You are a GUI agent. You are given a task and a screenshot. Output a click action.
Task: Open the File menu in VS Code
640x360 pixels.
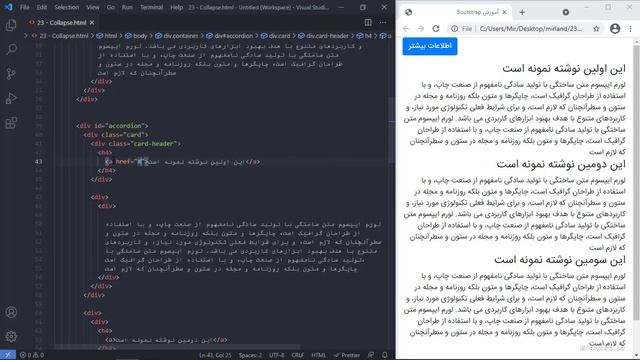[x=24, y=7]
